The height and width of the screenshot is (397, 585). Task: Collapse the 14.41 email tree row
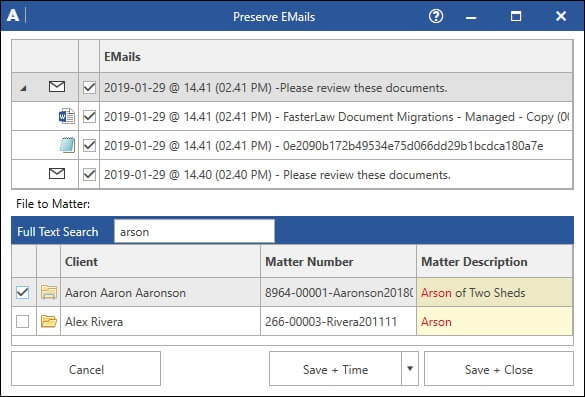click(x=23, y=88)
